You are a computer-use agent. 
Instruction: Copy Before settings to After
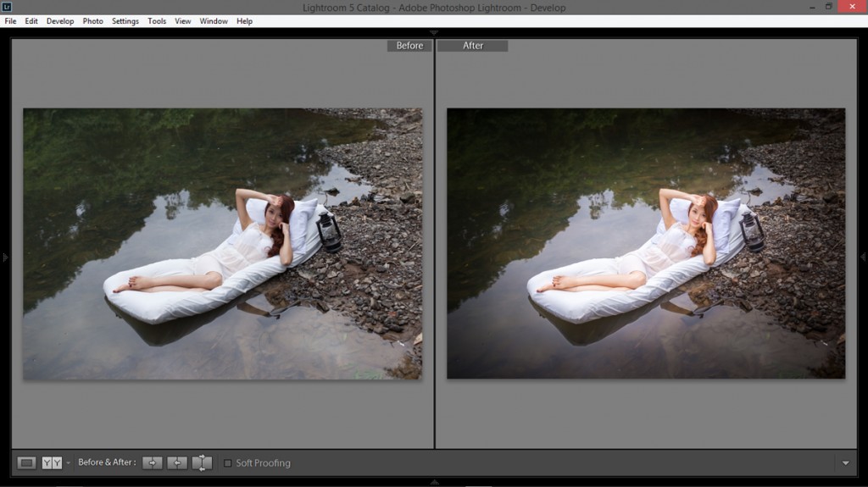(x=152, y=462)
